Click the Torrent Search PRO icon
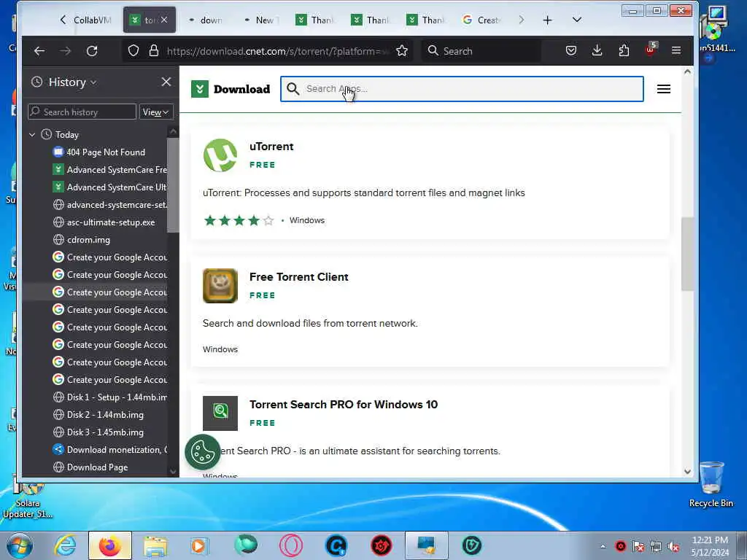 tap(220, 413)
